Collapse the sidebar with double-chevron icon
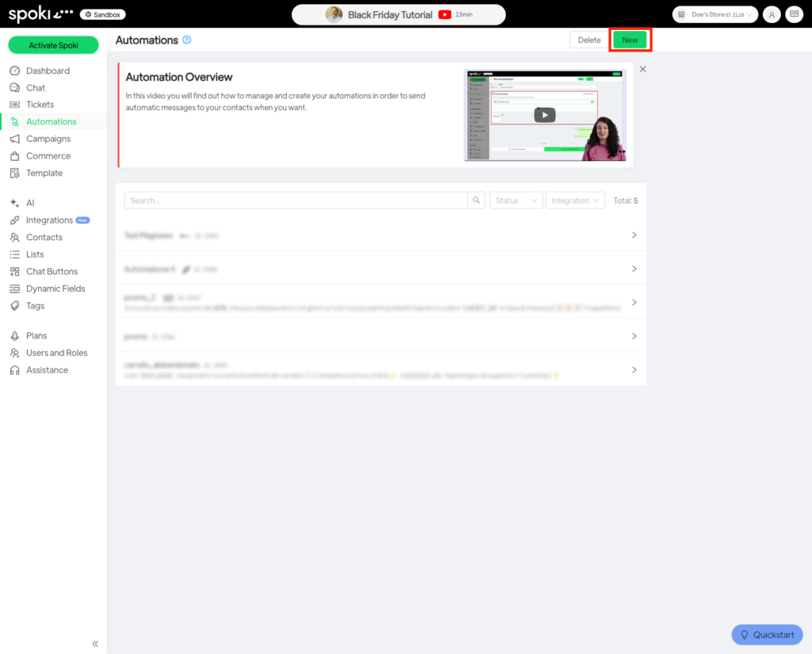 (x=95, y=644)
